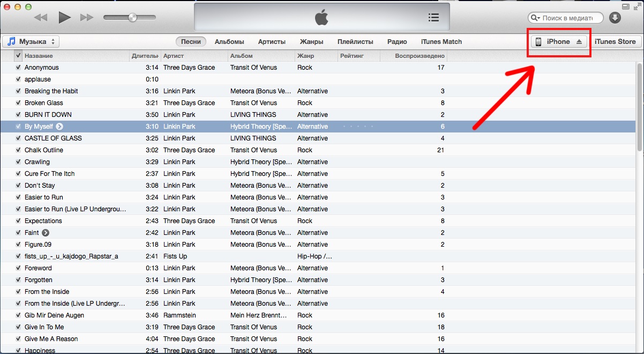Sort by the Воспроизведено column header
The width and height of the screenshot is (644, 354).
pyautogui.click(x=414, y=56)
